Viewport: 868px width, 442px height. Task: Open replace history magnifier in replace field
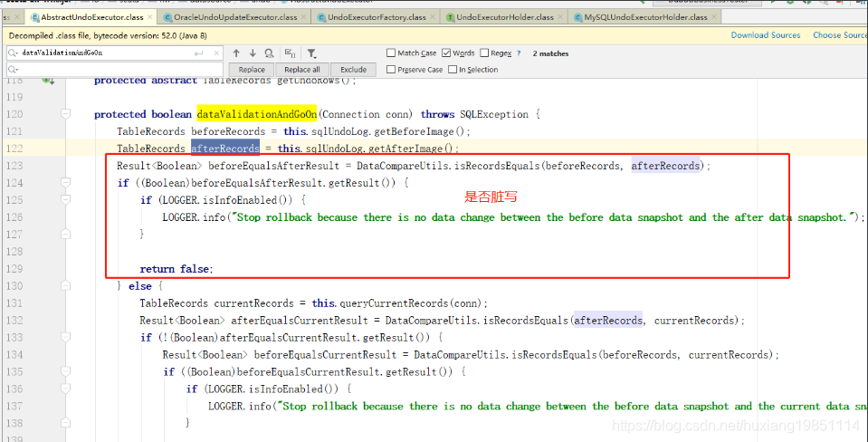coord(14,70)
